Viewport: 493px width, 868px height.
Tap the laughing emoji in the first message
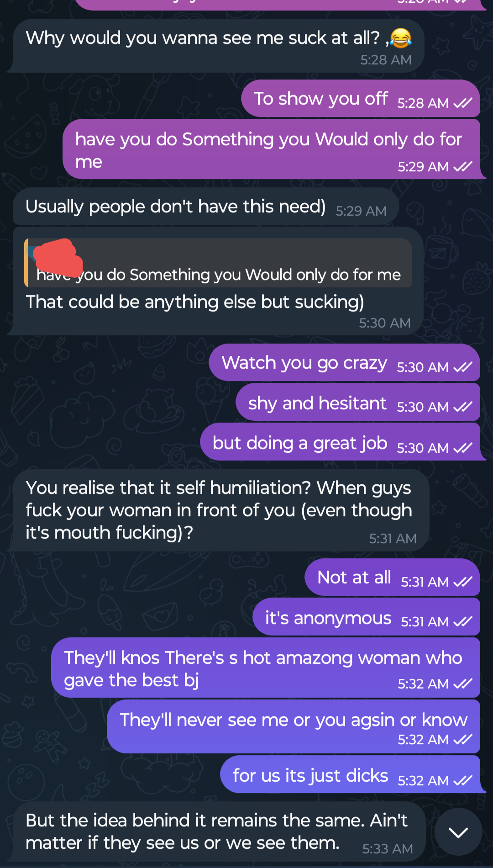(401, 38)
